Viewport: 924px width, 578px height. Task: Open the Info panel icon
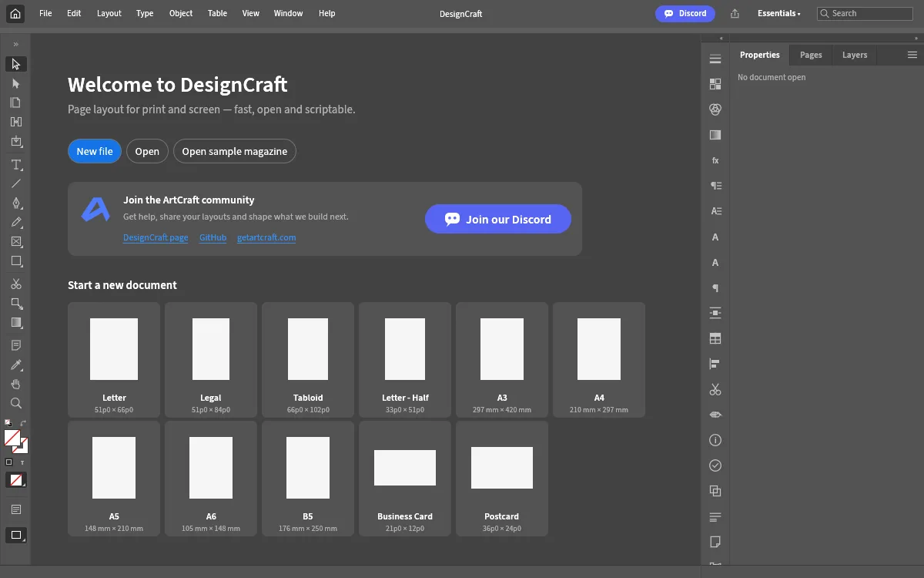(x=715, y=440)
